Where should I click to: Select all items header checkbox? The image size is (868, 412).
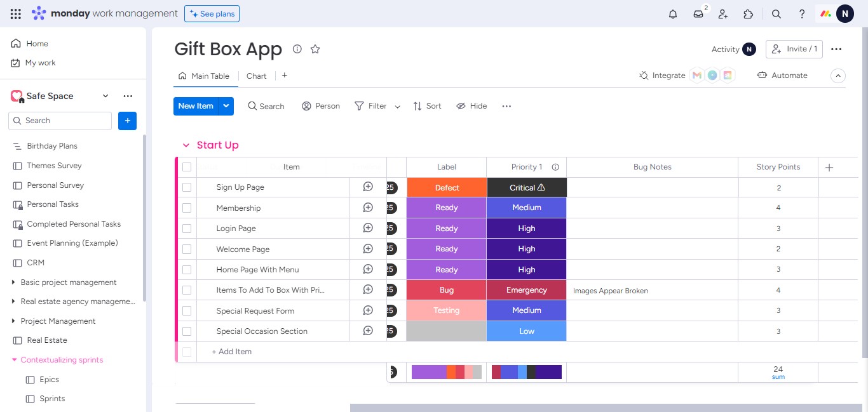187,167
